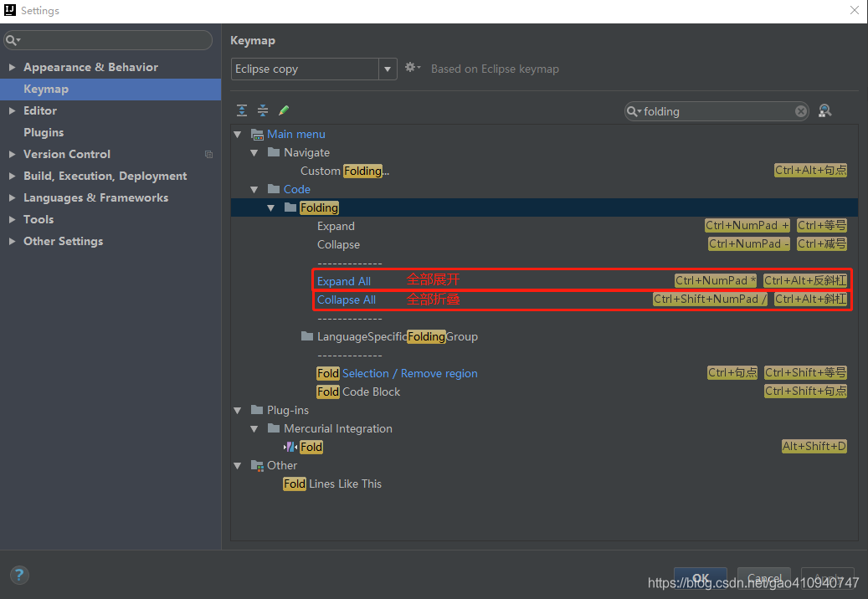868x599 pixels.
Task: Collapse the Folding folder node
Action: [x=270, y=208]
